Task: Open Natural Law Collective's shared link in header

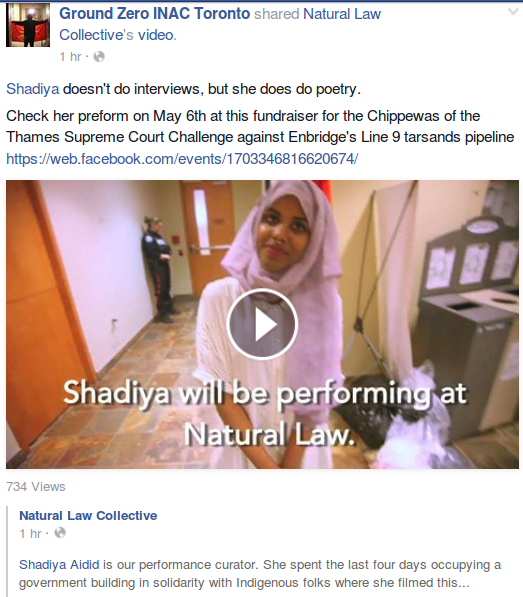Action: coord(220,24)
